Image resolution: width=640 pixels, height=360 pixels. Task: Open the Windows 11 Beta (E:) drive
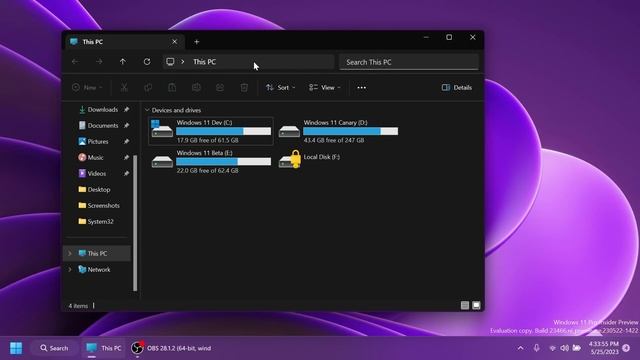pos(211,162)
